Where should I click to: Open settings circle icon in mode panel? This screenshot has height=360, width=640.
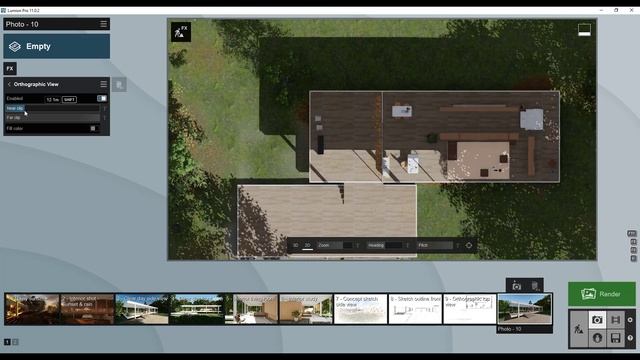pos(630,320)
